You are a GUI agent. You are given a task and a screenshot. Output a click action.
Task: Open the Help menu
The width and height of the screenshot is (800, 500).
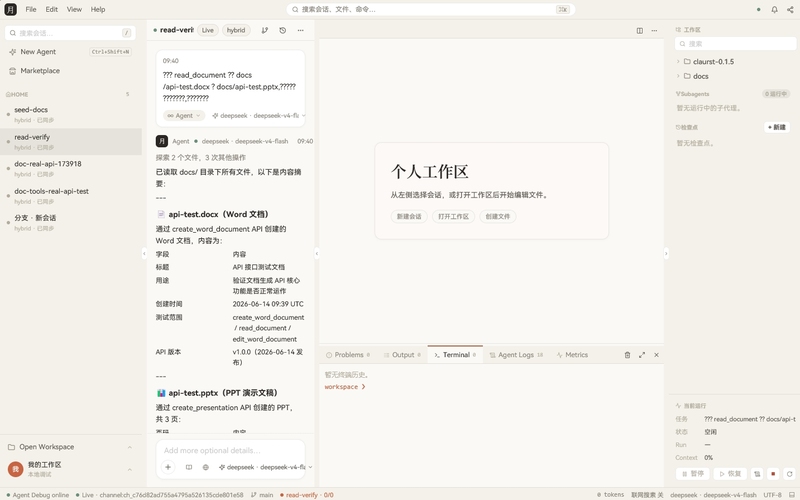[x=98, y=9]
